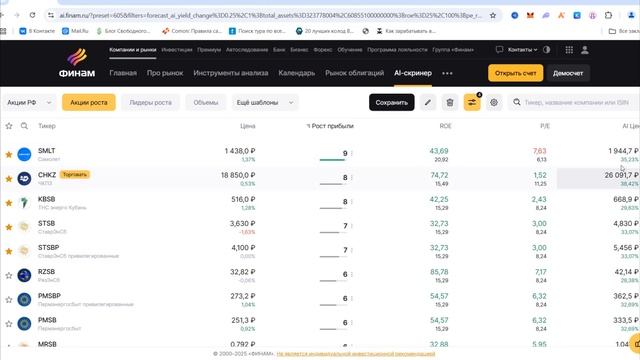Screen dimensions: 640x360
Task: Open the apps grid icon
Action: pyautogui.click(x=569, y=49)
